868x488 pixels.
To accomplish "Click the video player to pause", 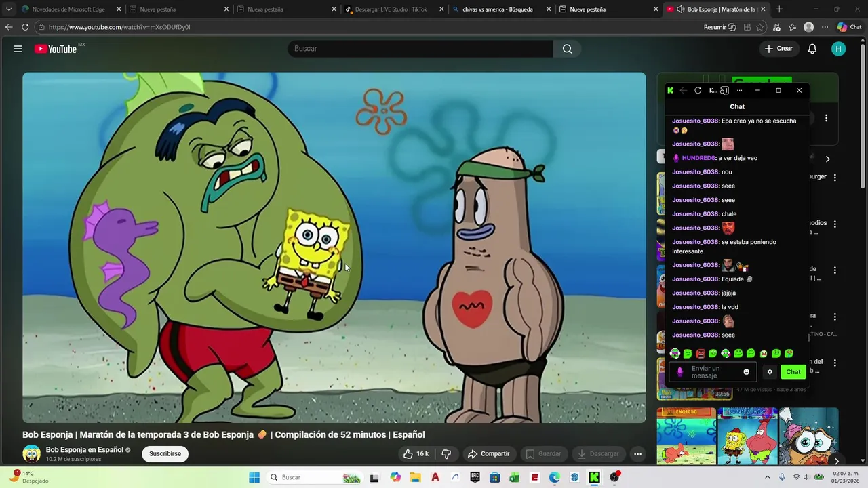I will coord(334,247).
